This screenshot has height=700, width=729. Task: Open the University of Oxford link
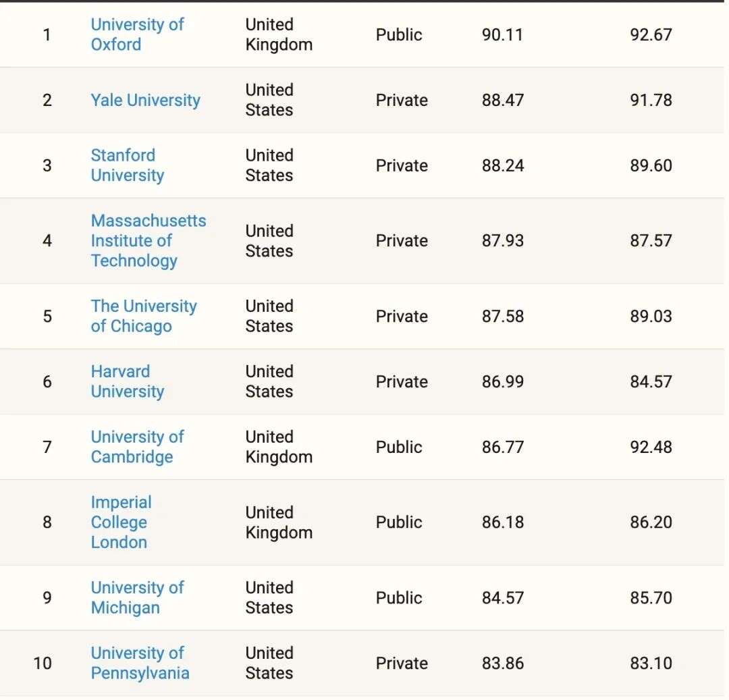click(x=137, y=34)
